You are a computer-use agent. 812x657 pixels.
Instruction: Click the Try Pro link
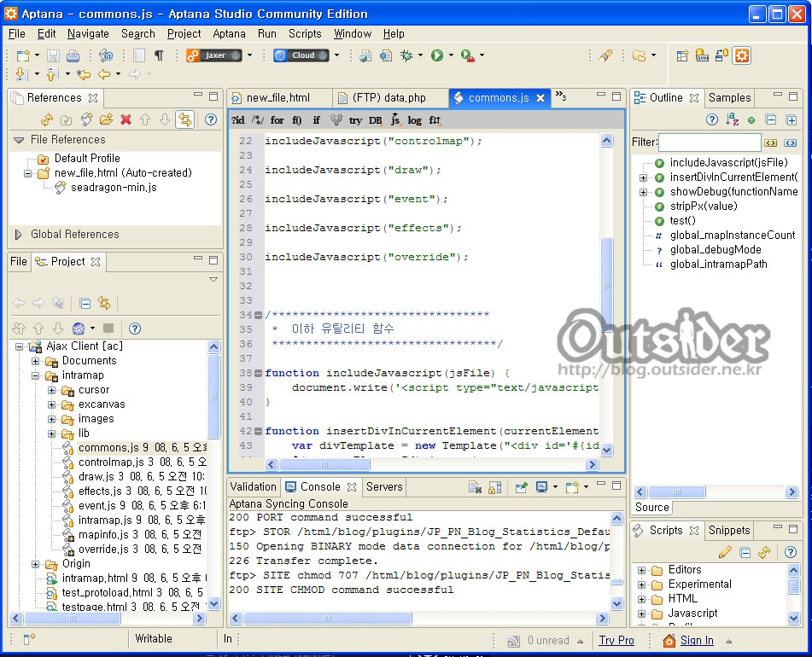(x=616, y=641)
